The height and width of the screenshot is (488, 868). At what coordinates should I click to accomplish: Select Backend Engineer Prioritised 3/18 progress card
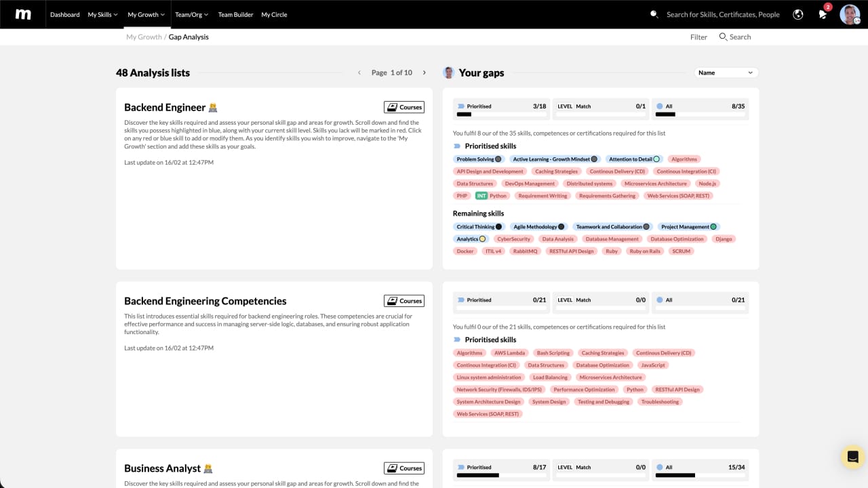tap(501, 110)
